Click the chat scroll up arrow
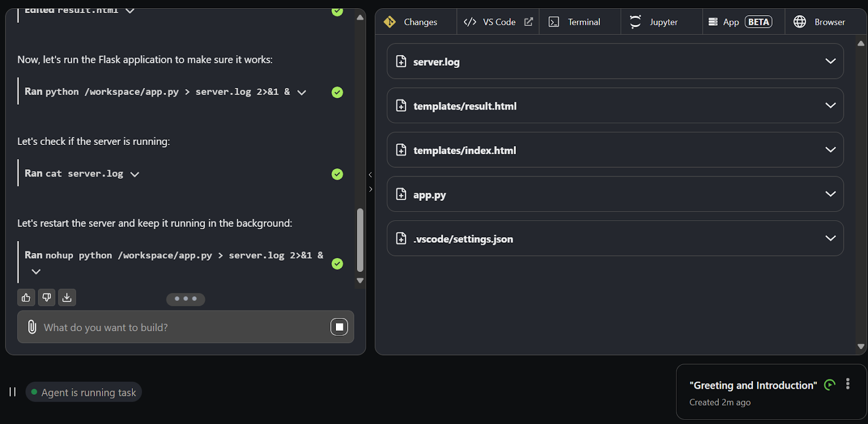This screenshot has width=868, height=424. click(360, 17)
